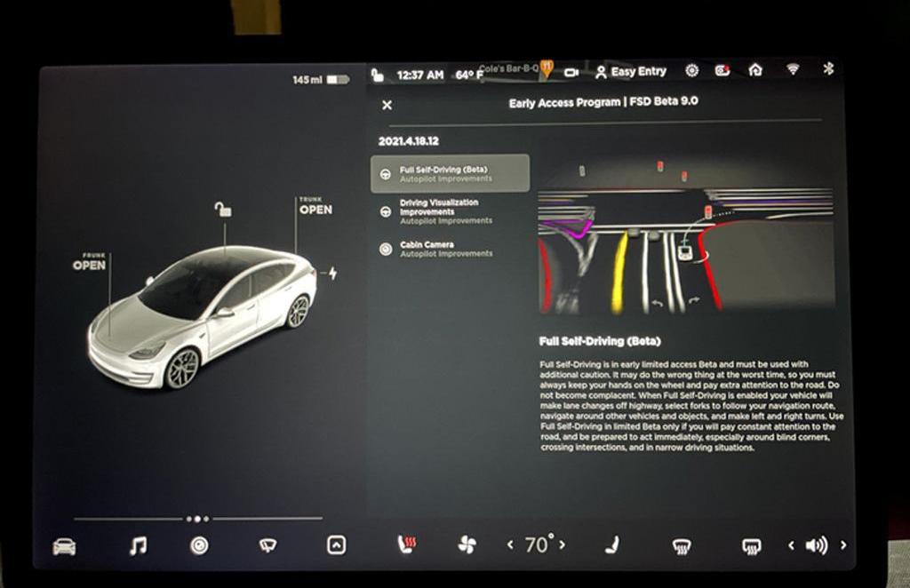Activate the windshield wipers control
The image size is (910, 588).
pyautogui.click(x=267, y=545)
